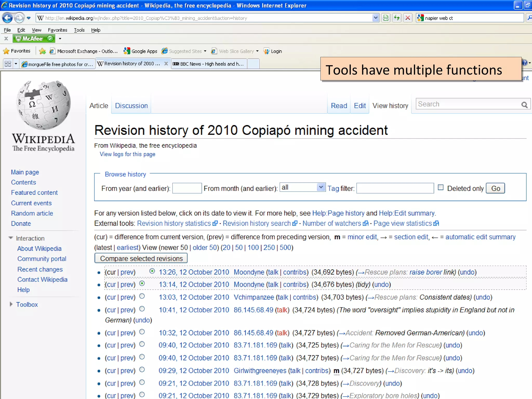Open the View menu
The height and width of the screenshot is (399, 532).
(x=37, y=30)
